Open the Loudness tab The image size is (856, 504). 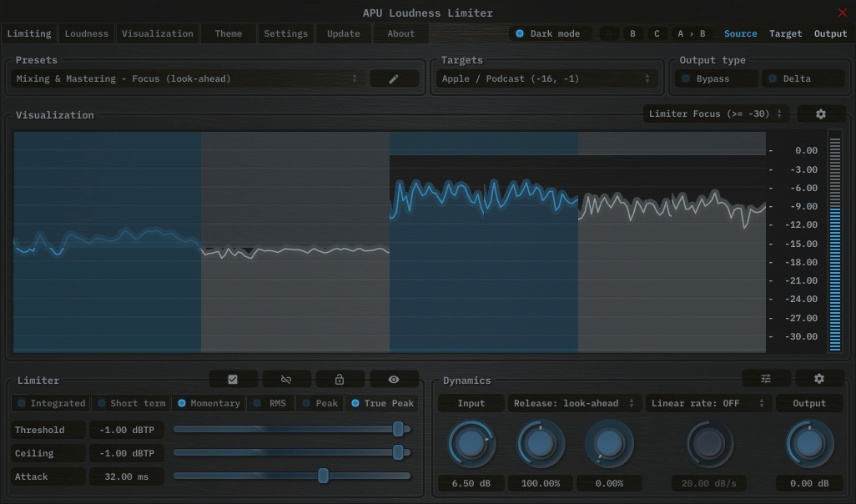[x=86, y=33]
